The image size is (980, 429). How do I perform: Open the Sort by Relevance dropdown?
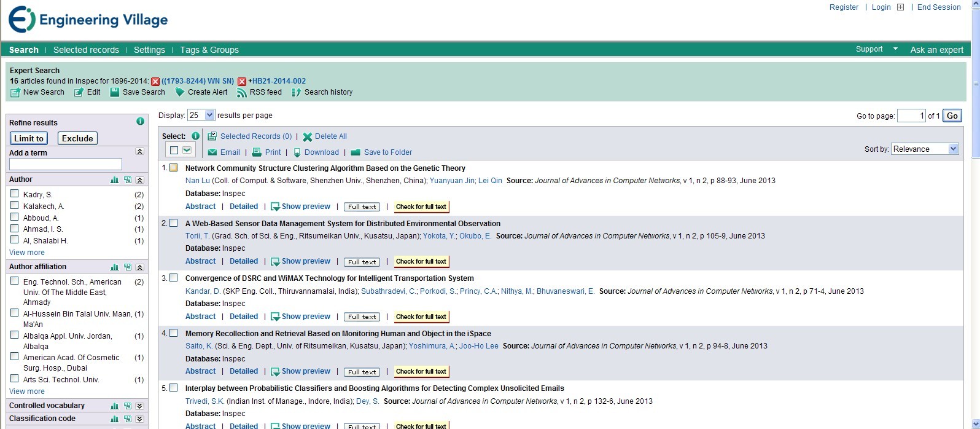(925, 149)
